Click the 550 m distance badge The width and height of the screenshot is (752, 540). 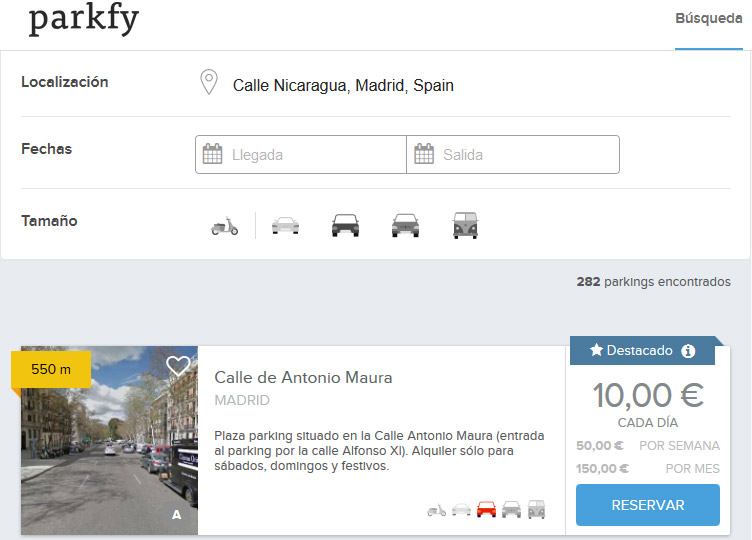(x=51, y=369)
